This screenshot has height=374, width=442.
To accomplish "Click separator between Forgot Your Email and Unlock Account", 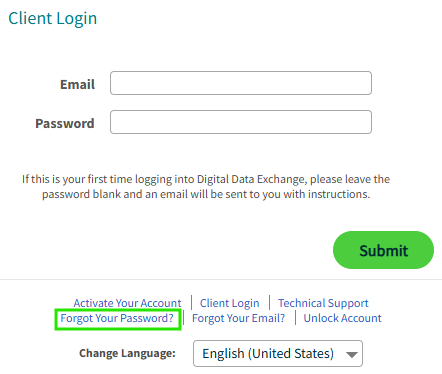I will point(295,318).
